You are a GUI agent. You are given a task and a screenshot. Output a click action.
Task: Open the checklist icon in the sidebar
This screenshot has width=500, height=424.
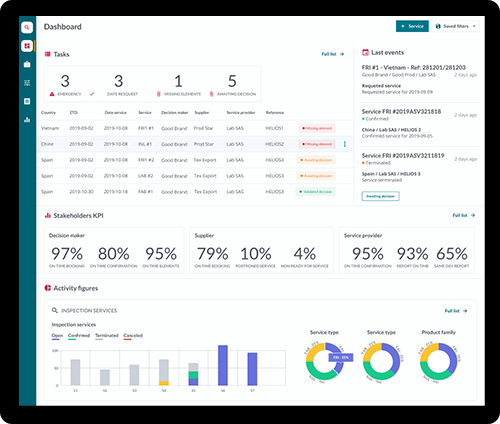point(27,83)
